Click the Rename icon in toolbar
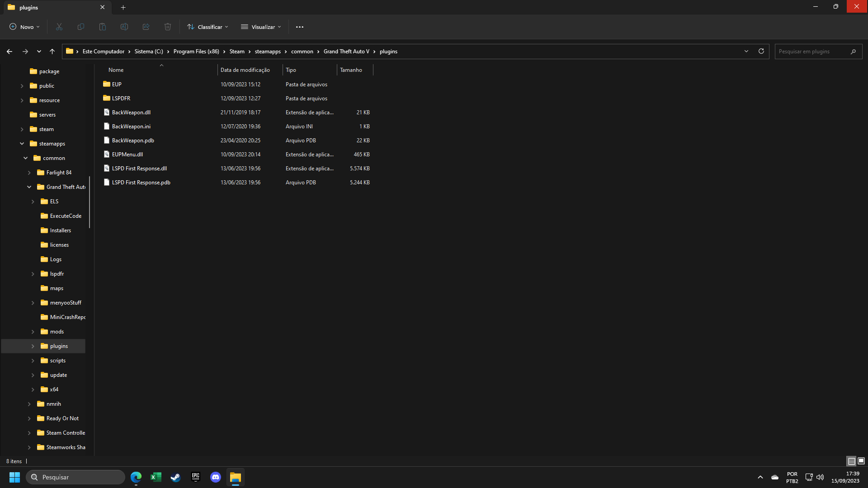Image resolution: width=868 pixels, height=488 pixels. 124,27
